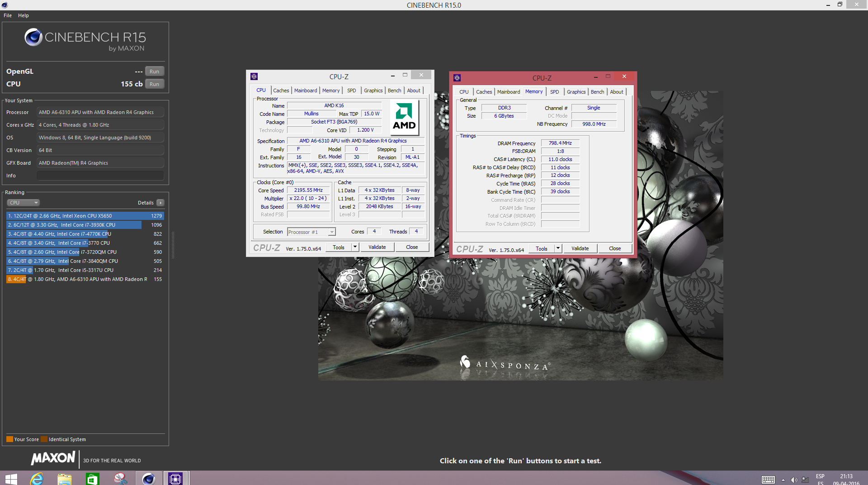Switch to Graphics tab in red CPU-Z
Screen dimensions: 868x485
(x=576, y=92)
